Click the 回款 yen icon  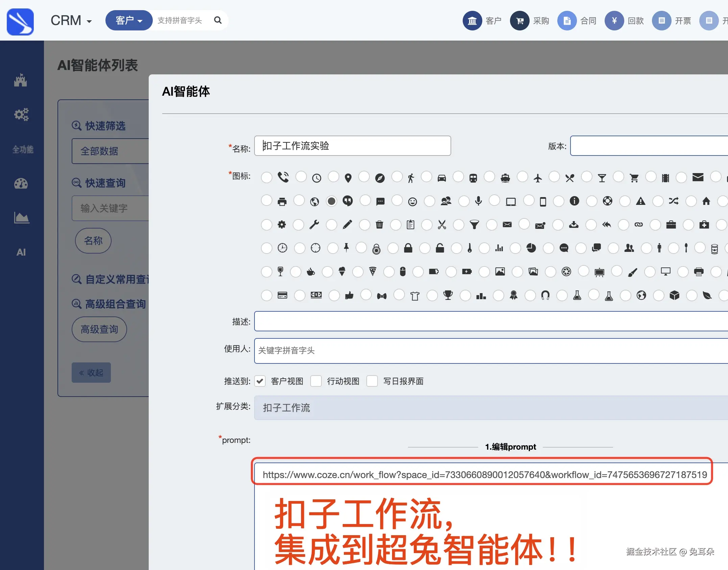614,21
